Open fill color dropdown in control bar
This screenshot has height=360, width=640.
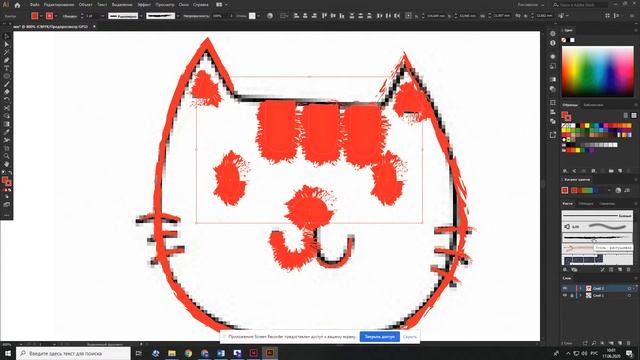click(x=41, y=16)
